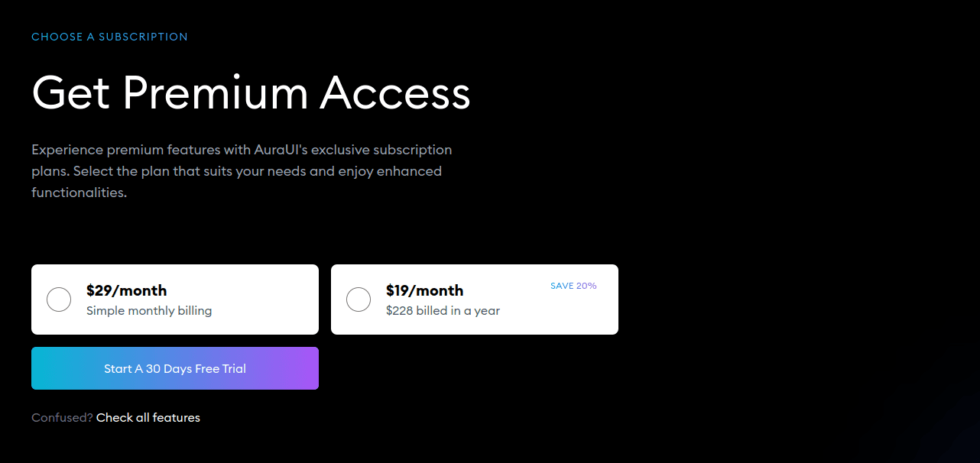This screenshot has width=980, height=463.
Task: Choose the monthly billing plan card
Action: tap(175, 299)
